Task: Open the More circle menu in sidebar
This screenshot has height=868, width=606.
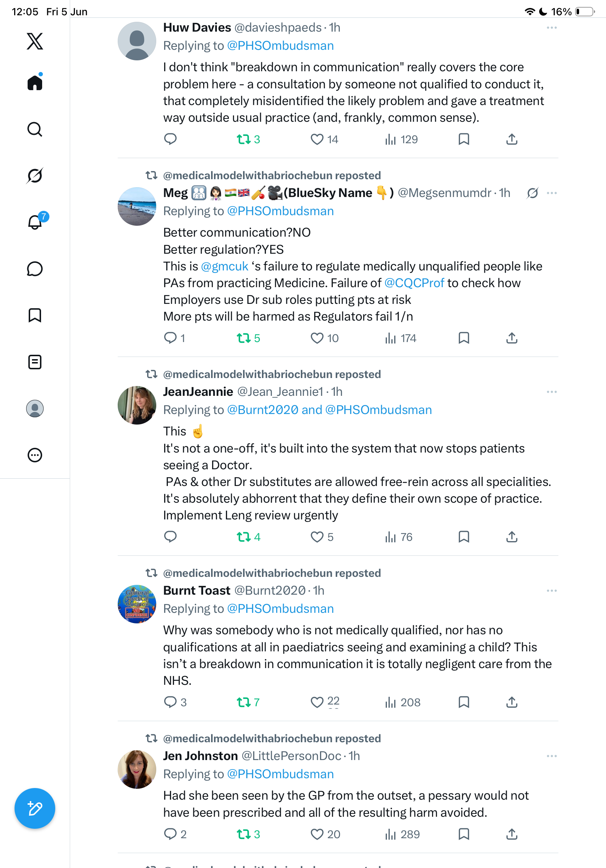Action: point(35,455)
